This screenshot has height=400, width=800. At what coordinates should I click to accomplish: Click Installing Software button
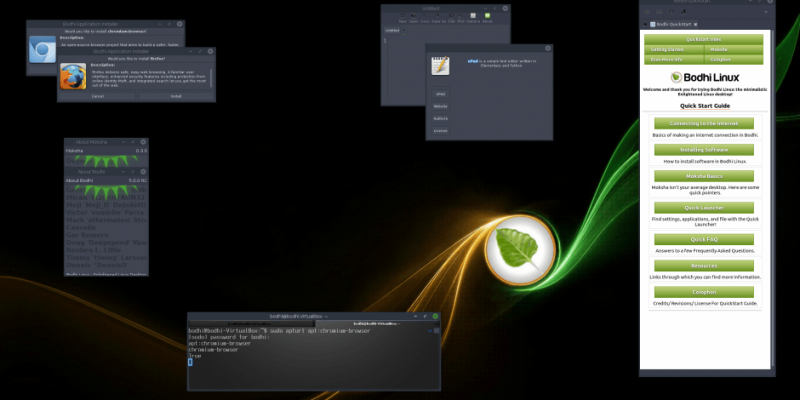click(x=704, y=149)
